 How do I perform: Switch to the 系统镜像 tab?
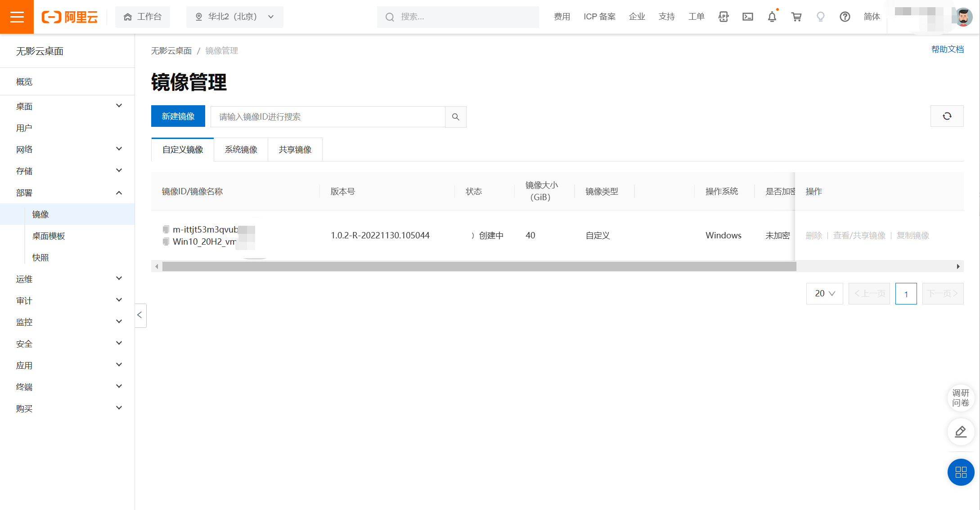[x=241, y=150]
